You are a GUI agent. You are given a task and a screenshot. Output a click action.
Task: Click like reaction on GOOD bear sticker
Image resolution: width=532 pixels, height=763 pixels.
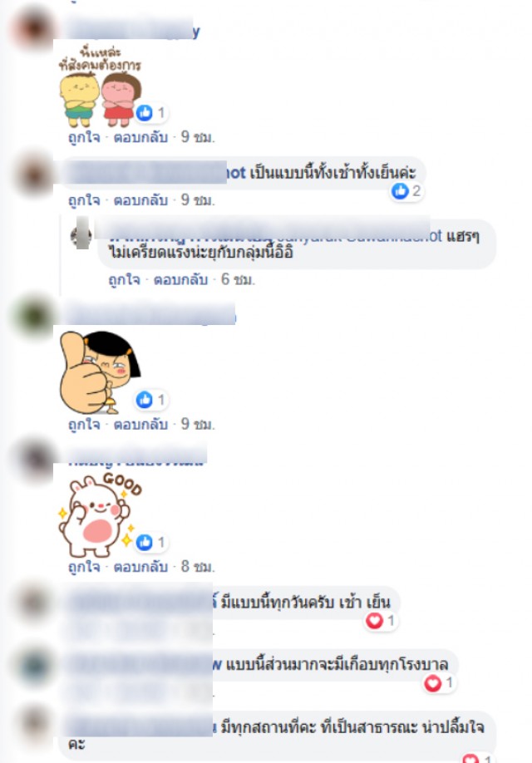tap(151, 542)
